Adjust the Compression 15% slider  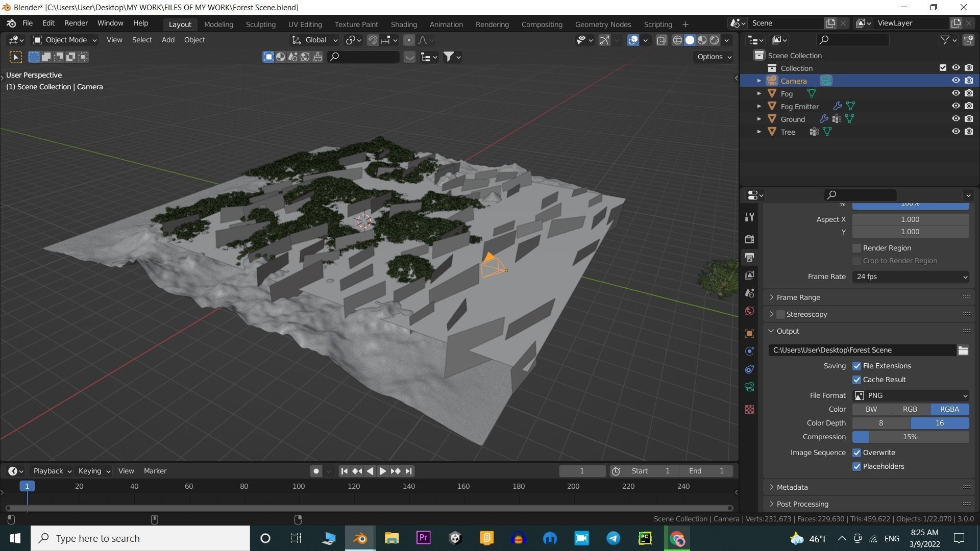point(911,437)
